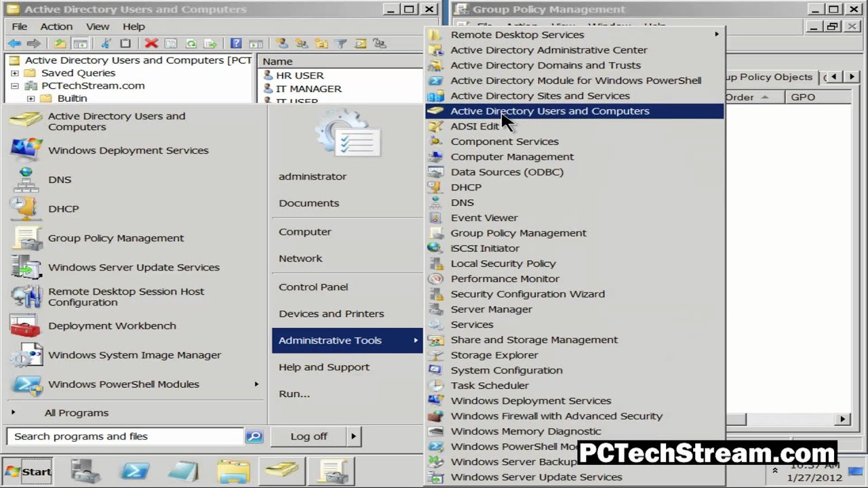Expand the Saved Queries tree node
The width and height of the screenshot is (868, 488).
tap(14, 73)
